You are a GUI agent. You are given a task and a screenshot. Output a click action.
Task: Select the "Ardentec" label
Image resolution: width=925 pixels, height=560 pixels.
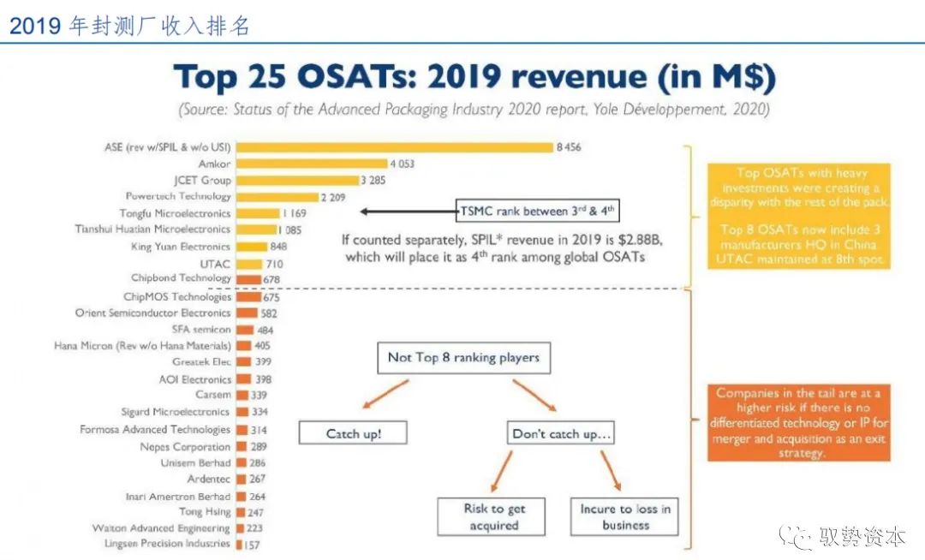(209, 479)
